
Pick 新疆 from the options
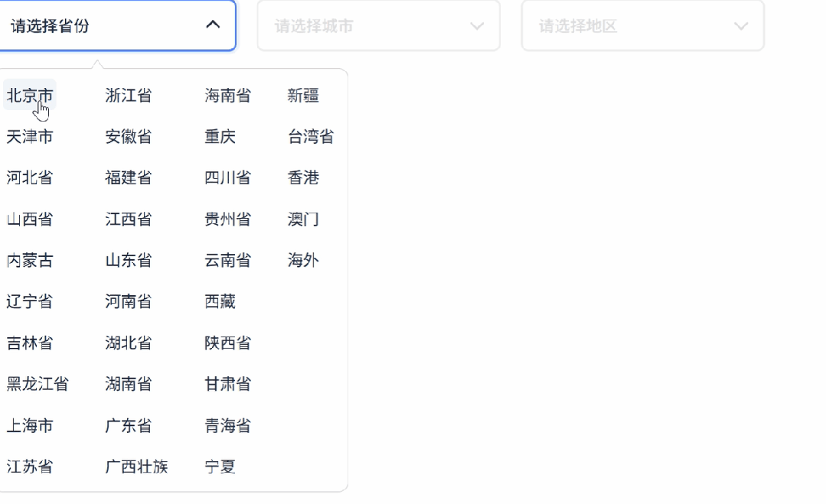click(303, 95)
